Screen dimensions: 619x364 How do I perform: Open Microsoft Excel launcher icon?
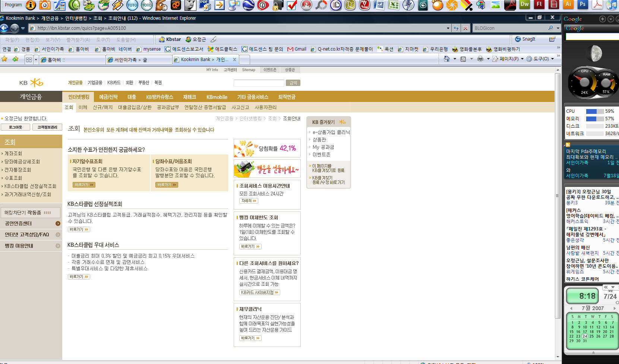pyautogui.click(x=394, y=5)
